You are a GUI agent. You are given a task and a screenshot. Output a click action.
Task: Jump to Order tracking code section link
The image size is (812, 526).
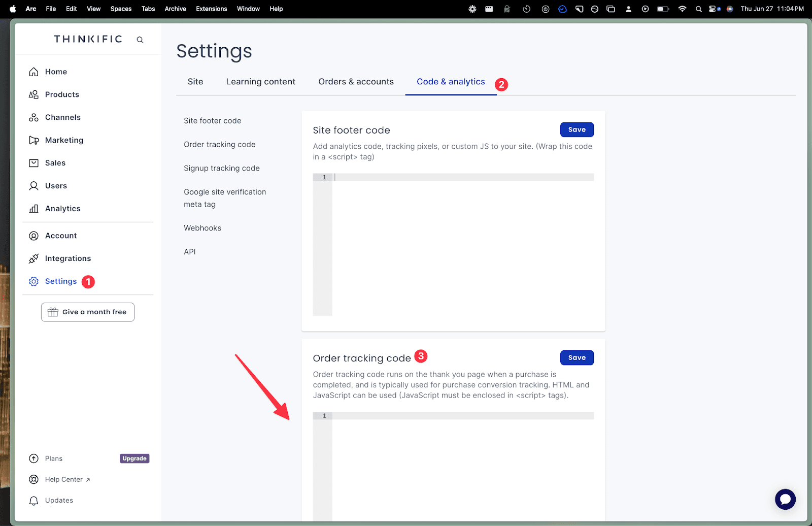click(220, 145)
